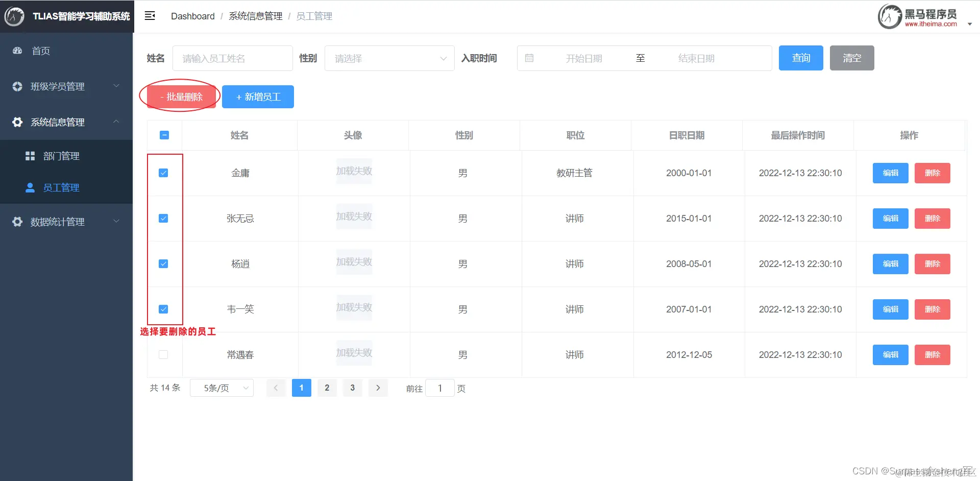
Task: Focus the 开始日期 start date field
Action: [584, 58]
